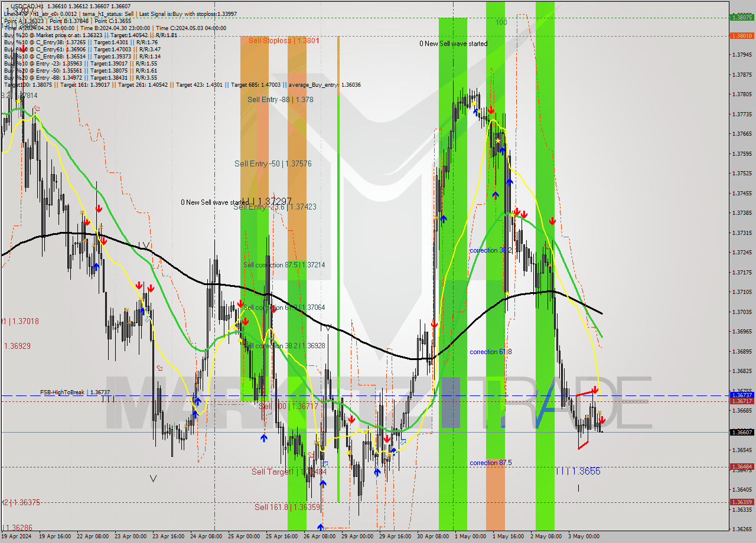Image resolution: width=756 pixels, height=543 pixels.
Task: Click the blue up arrow near 30 Apr 08:00
Action: tap(444, 218)
